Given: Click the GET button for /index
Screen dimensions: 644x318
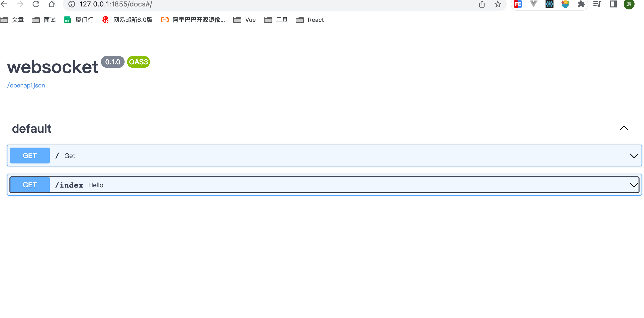Looking at the screenshot, I should (x=30, y=185).
